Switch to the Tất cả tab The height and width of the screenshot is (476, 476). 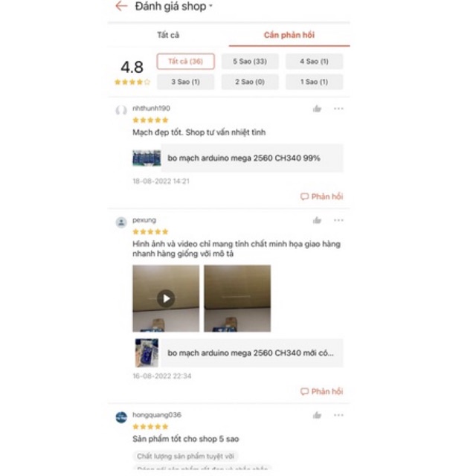click(168, 35)
